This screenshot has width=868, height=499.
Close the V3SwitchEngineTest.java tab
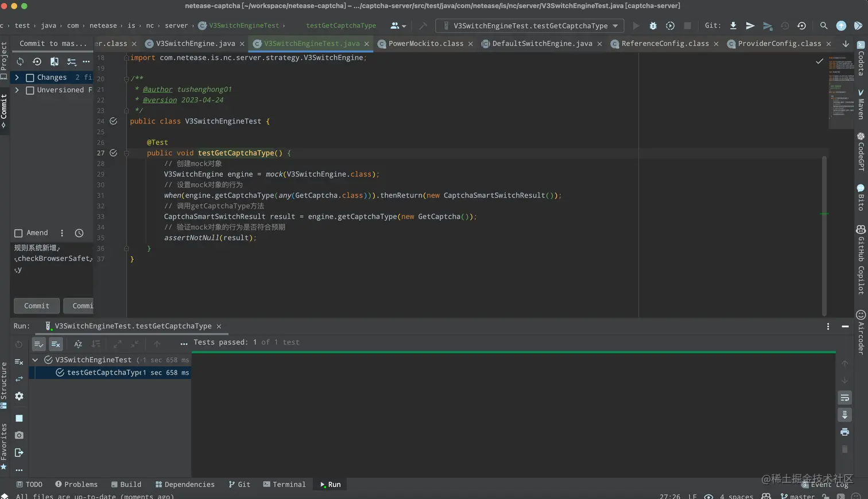click(x=367, y=44)
